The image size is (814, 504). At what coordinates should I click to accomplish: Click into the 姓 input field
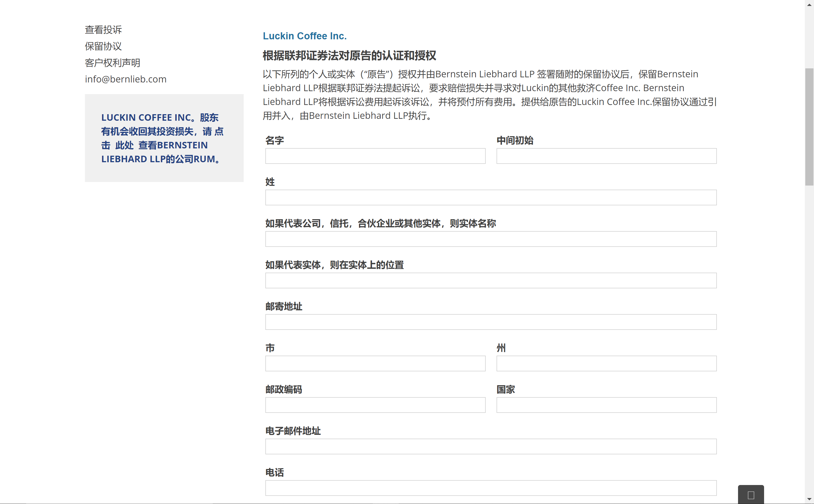(491, 198)
